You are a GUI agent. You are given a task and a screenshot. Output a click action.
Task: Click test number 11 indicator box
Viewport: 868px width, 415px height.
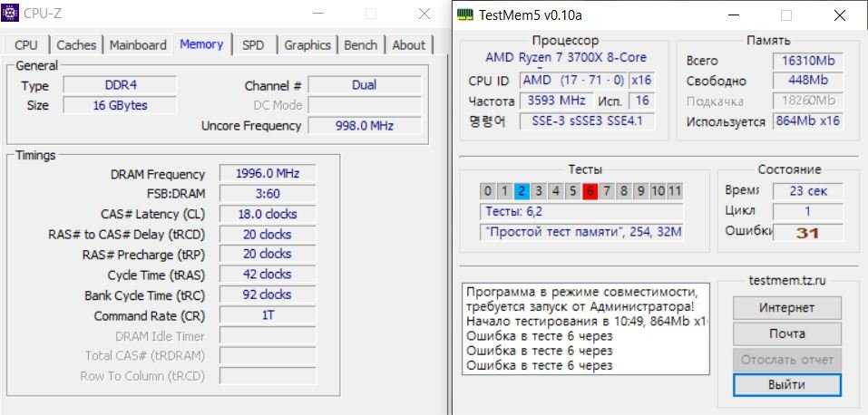point(674,190)
